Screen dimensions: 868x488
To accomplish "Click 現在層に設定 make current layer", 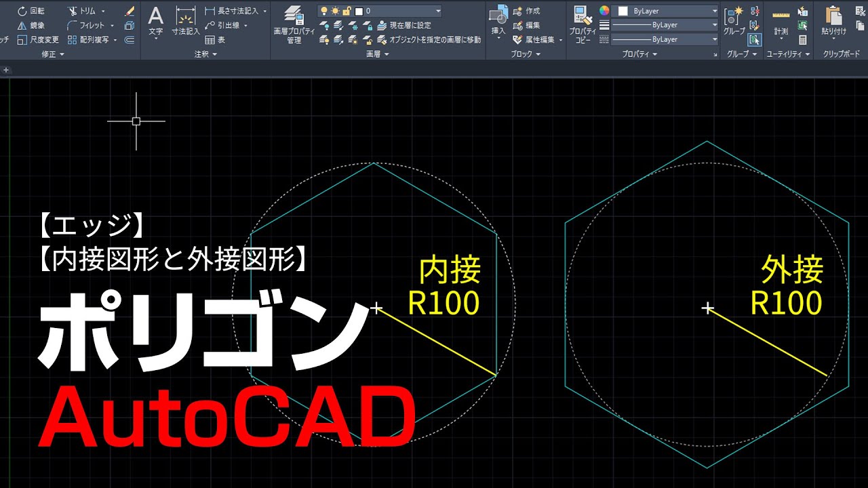I will 404,25.
